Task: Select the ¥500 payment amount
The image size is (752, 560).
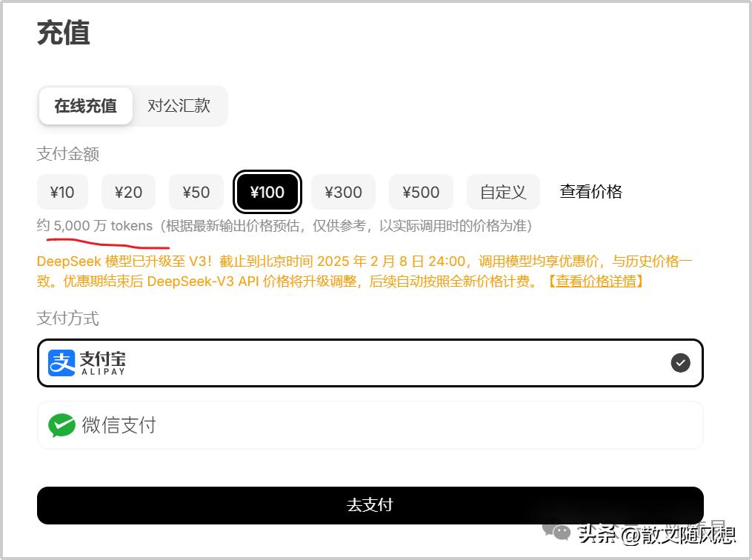Action: coord(421,193)
